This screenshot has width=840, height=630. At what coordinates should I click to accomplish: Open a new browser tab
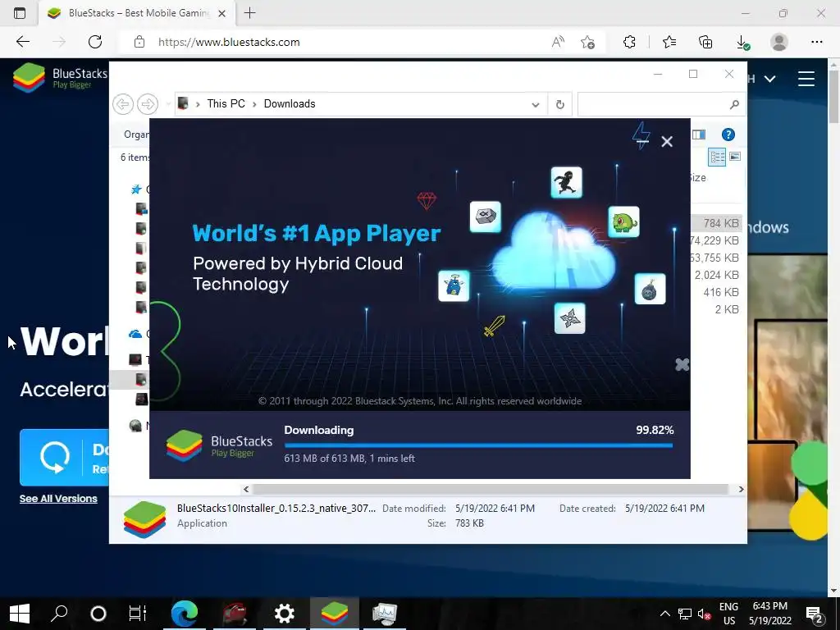point(249,13)
